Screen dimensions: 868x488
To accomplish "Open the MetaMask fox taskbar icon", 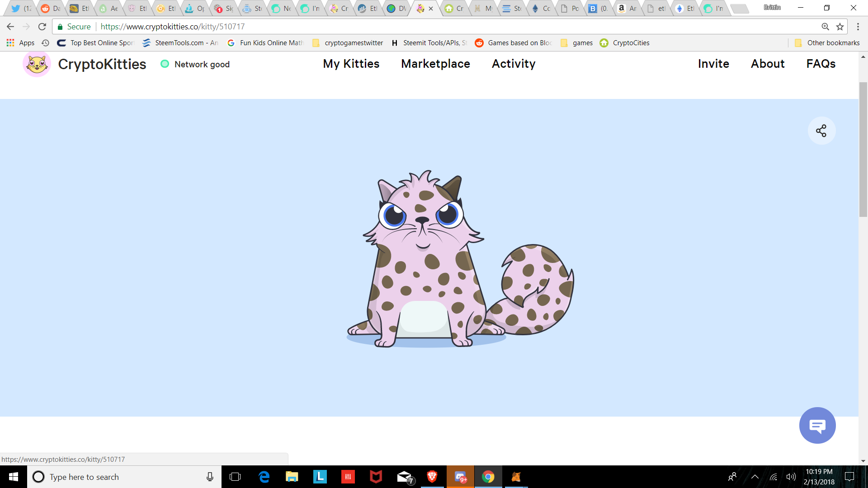I will pos(516,477).
